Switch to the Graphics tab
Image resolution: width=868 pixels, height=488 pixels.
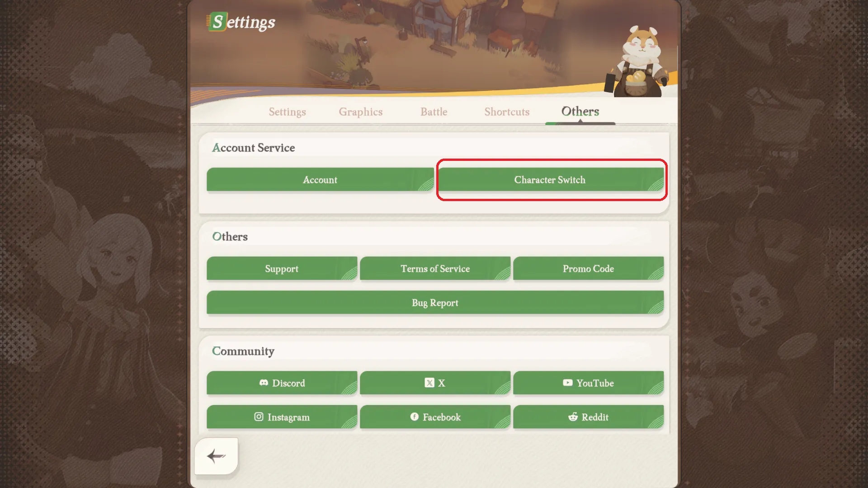point(361,112)
